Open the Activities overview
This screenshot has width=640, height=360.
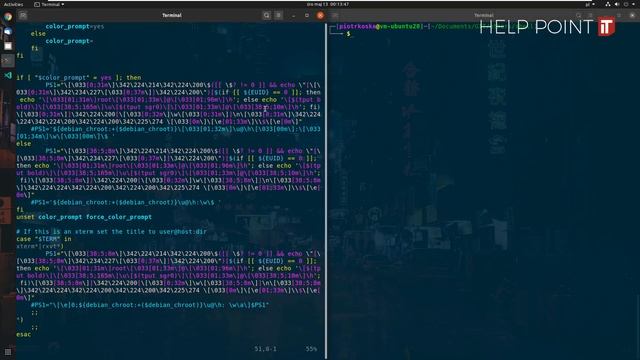13,4
